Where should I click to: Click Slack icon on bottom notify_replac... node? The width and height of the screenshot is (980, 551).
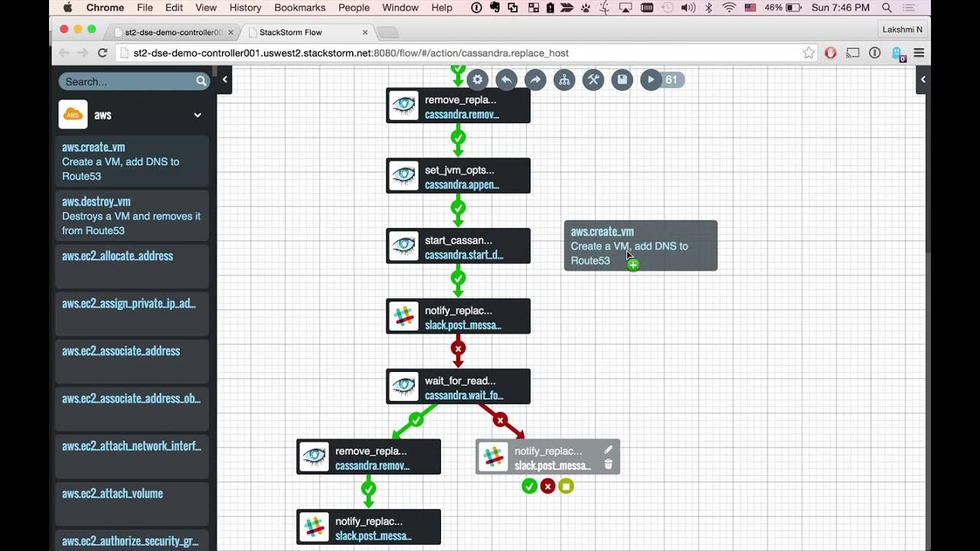pyautogui.click(x=314, y=527)
